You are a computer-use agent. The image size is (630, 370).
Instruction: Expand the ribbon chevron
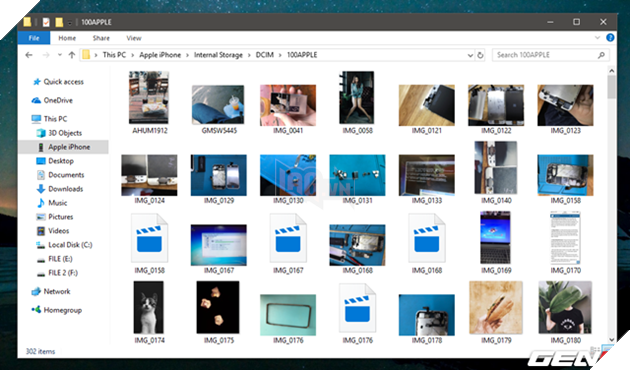point(597,38)
